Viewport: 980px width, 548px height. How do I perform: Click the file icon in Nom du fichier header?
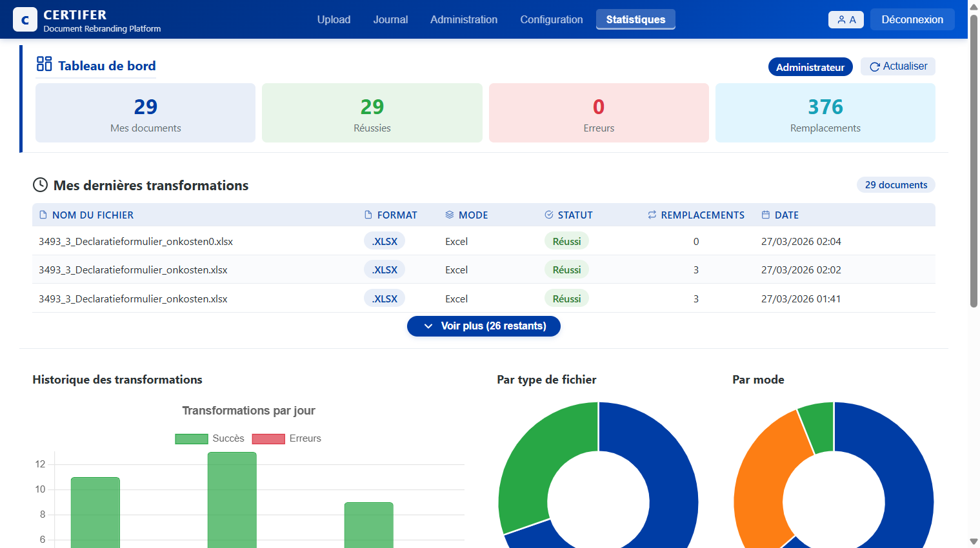(43, 215)
